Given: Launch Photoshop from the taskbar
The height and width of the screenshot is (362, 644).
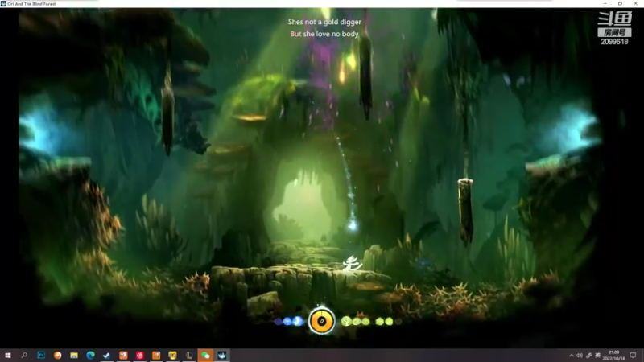Looking at the screenshot, I should pos(41,355).
